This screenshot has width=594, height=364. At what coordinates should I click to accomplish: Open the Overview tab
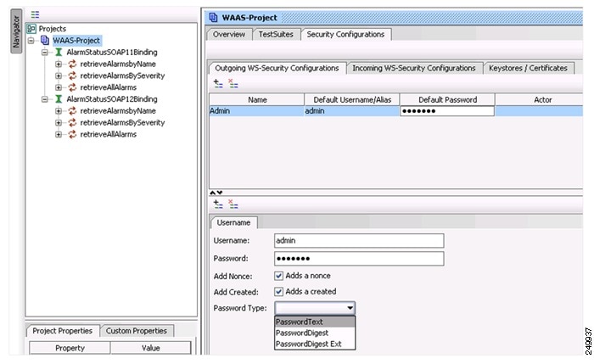229,35
